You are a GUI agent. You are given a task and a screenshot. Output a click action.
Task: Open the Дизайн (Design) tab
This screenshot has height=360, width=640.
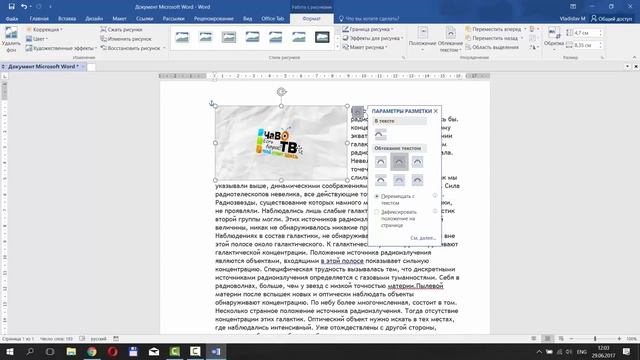pyautogui.click(x=94, y=19)
